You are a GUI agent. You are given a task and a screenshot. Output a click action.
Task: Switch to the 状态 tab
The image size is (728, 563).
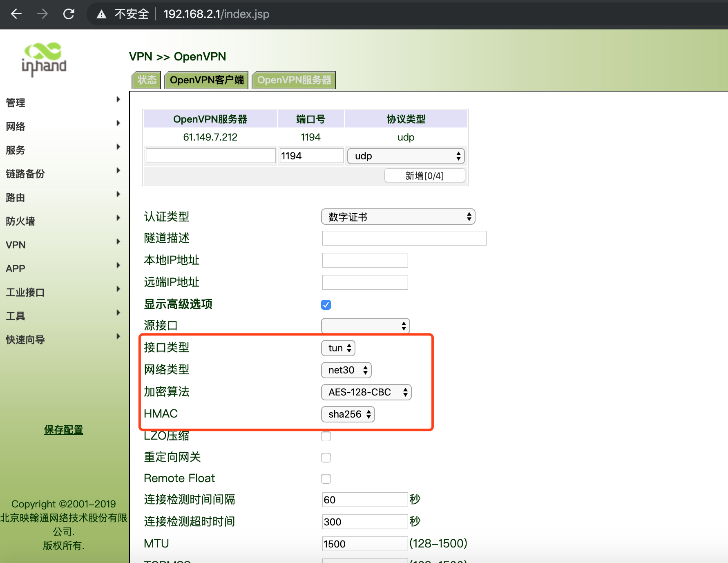click(x=147, y=80)
